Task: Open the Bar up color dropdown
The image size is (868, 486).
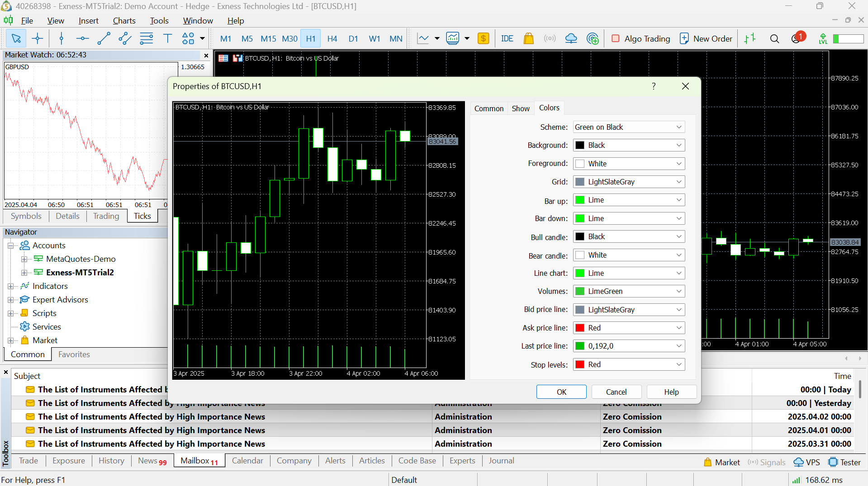Action: click(x=629, y=200)
